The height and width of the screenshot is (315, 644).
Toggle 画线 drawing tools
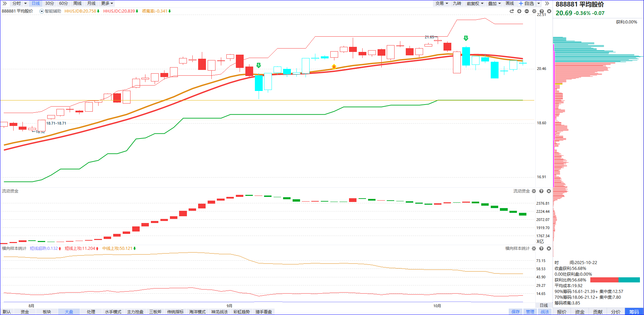pos(510,3)
